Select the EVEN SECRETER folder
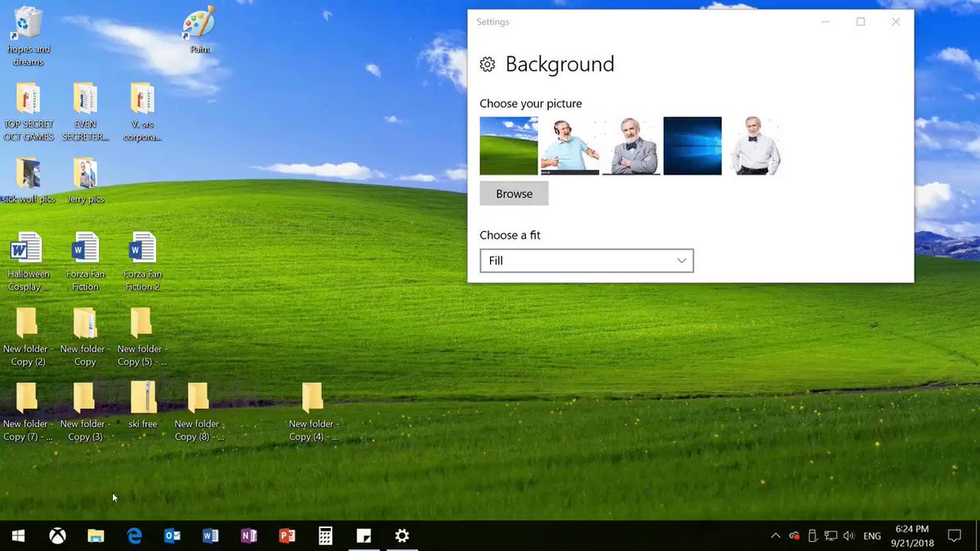This screenshot has height=551, width=980. coord(85,112)
